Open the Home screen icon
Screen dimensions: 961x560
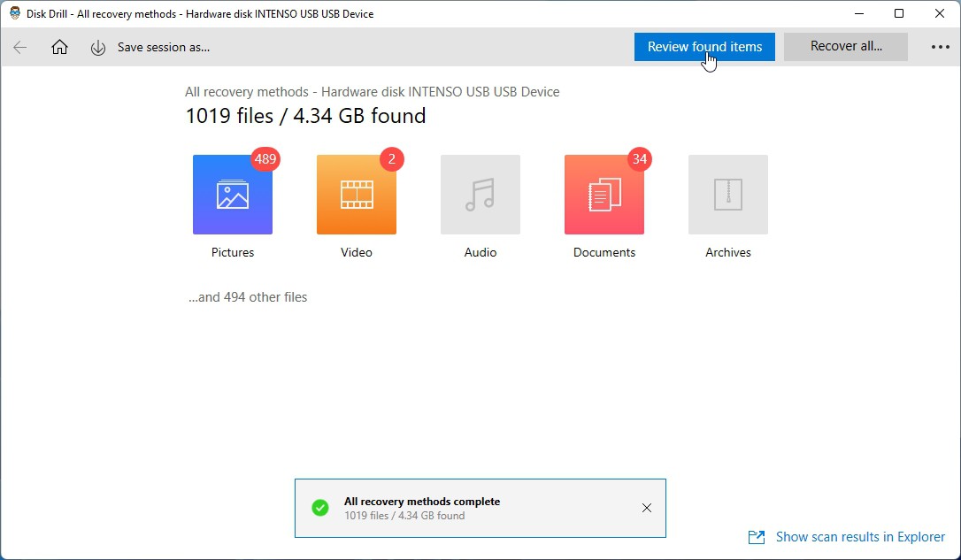(59, 48)
